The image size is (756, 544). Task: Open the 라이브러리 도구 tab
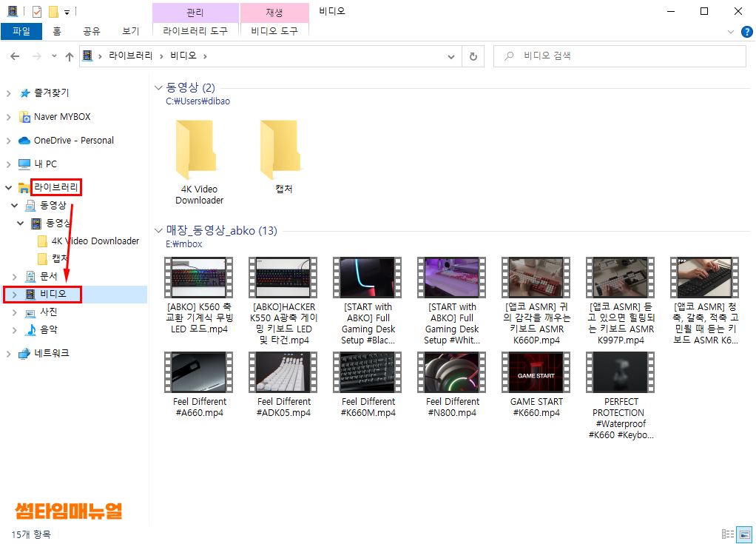[195, 31]
